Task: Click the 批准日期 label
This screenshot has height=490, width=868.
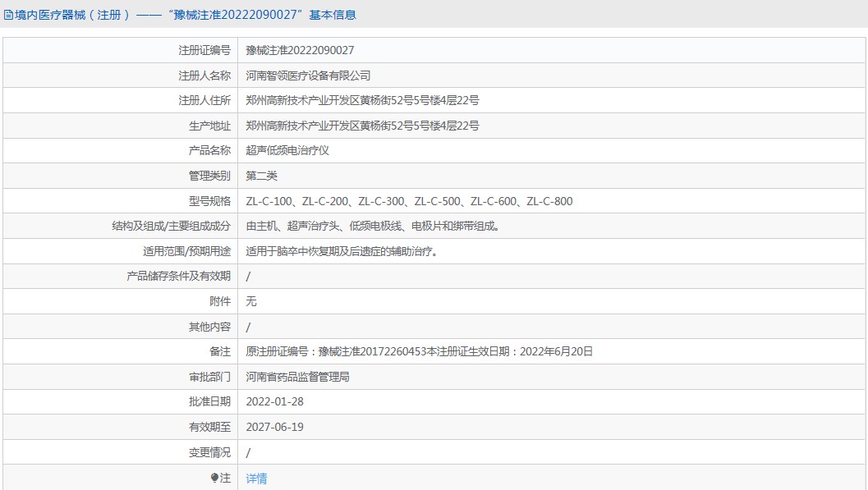Action: [209, 401]
